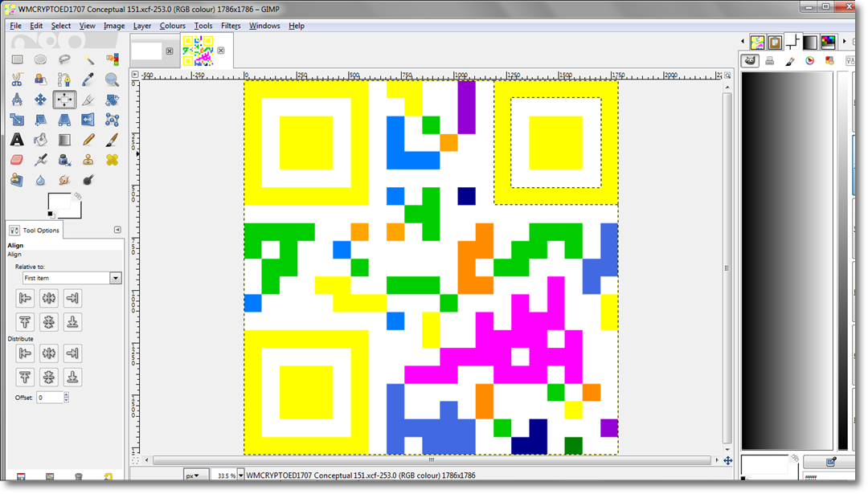Show more dock tabs with right arrow
The width and height of the screenshot is (868, 494).
844,42
